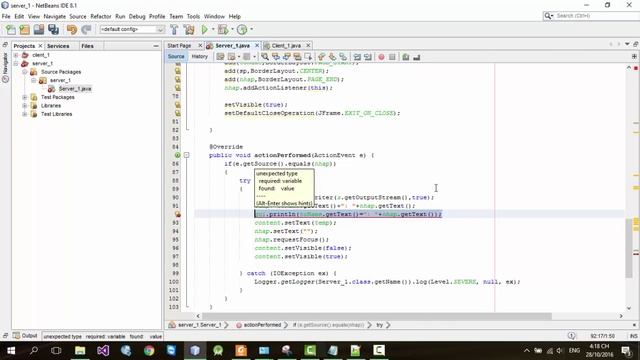
Task: Open the Tools menu
Action: coord(193,16)
